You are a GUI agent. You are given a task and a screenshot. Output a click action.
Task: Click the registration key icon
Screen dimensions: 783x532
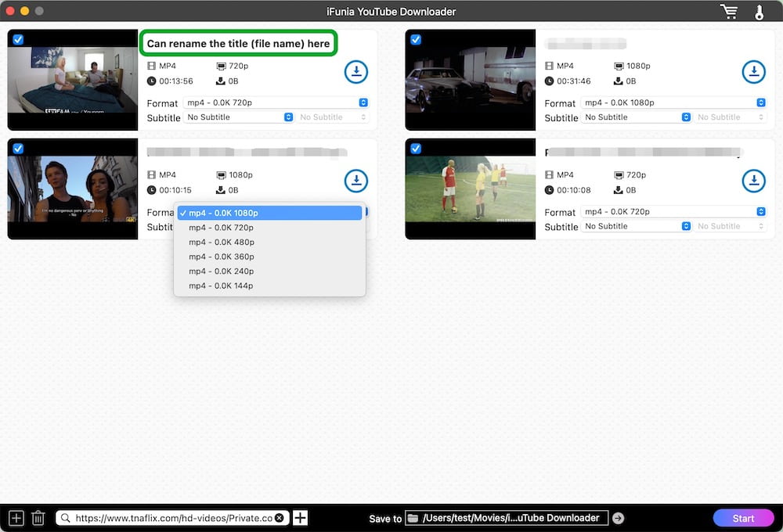point(759,12)
